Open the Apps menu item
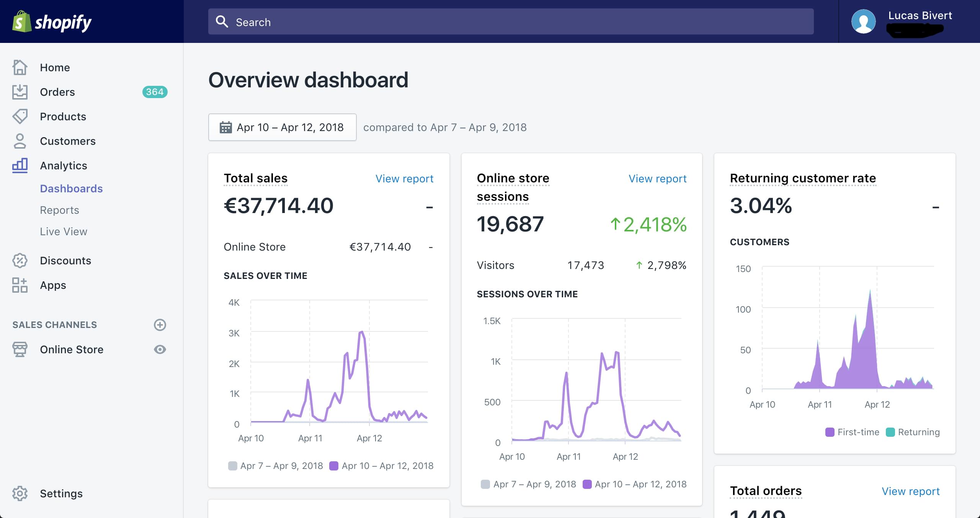Screen dimensions: 980x518 [x=53, y=285]
